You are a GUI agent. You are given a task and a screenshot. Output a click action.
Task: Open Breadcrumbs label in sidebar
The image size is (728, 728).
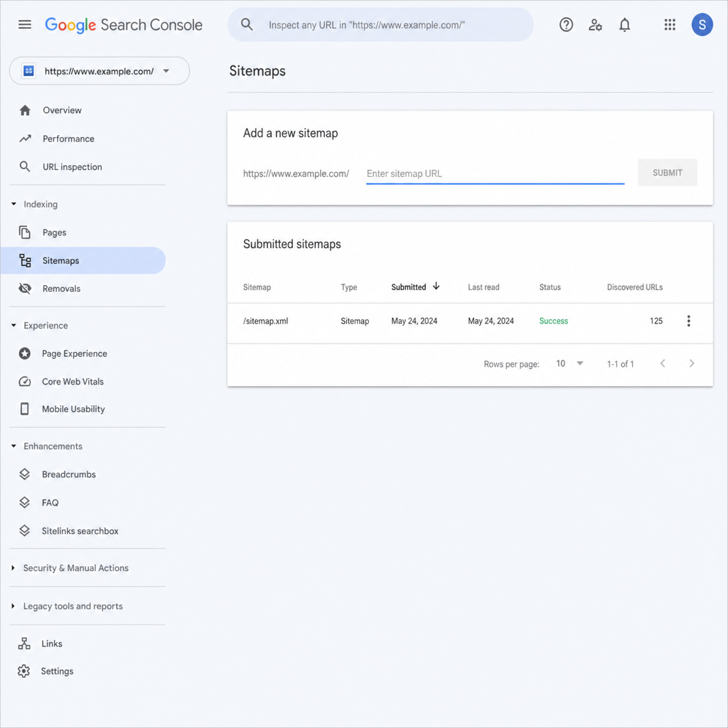69,474
